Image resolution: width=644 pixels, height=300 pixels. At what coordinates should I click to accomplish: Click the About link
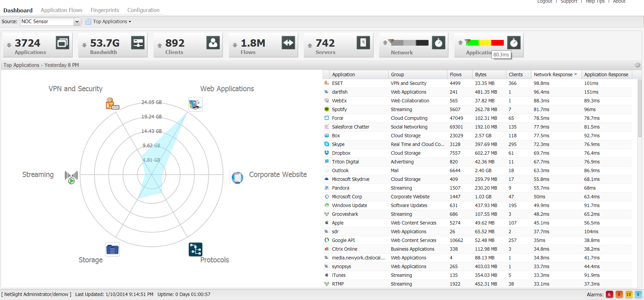[619, 2]
